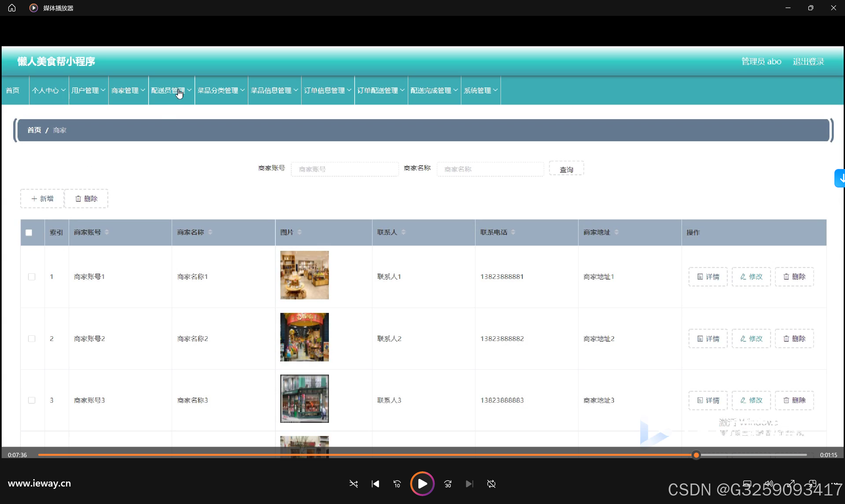Open the shop image for 商家名称1

pyautogui.click(x=304, y=275)
